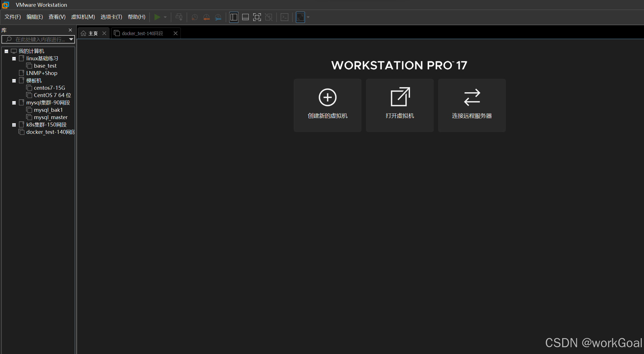Select the mysql集群-90网段 folder

48,102
